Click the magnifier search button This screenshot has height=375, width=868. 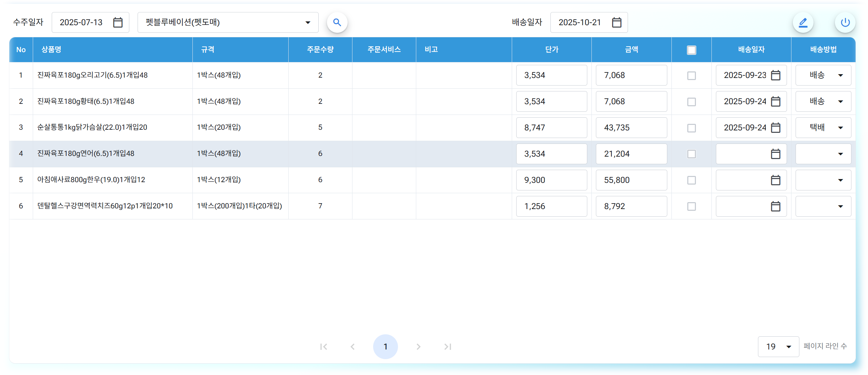[337, 22]
